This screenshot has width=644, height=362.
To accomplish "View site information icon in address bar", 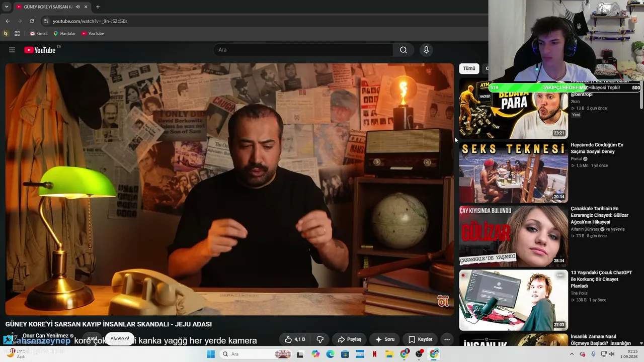I will pyautogui.click(x=46, y=21).
